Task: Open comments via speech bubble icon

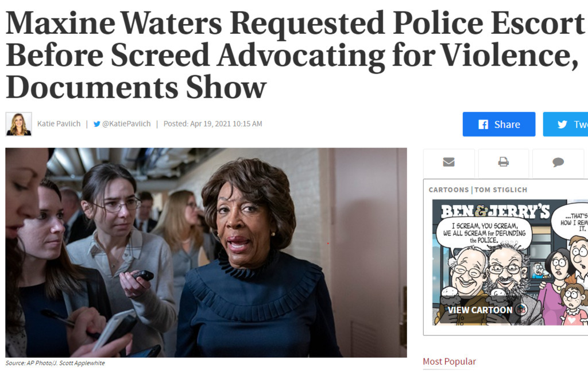Action: [x=558, y=162]
